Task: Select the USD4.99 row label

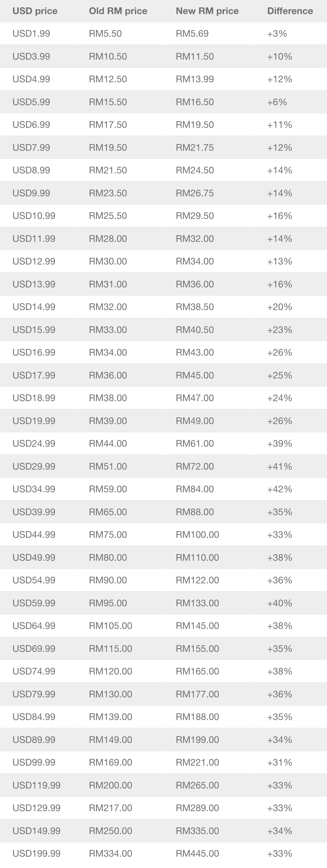Action: click(31, 79)
